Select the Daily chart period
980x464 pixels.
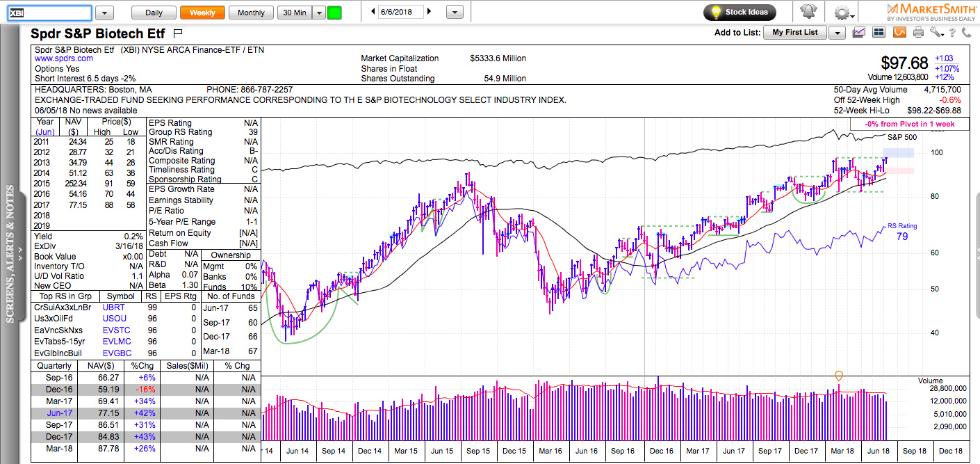[x=154, y=13]
